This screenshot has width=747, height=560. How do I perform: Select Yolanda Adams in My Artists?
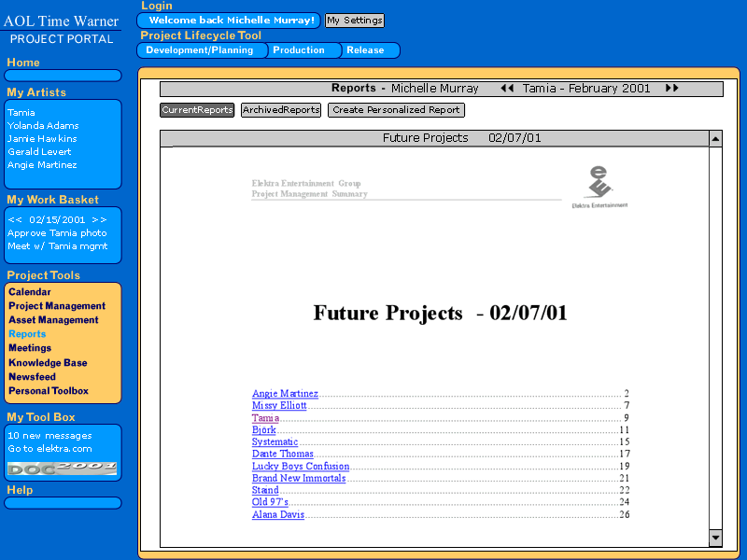pyautogui.click(x=43, y=126)
